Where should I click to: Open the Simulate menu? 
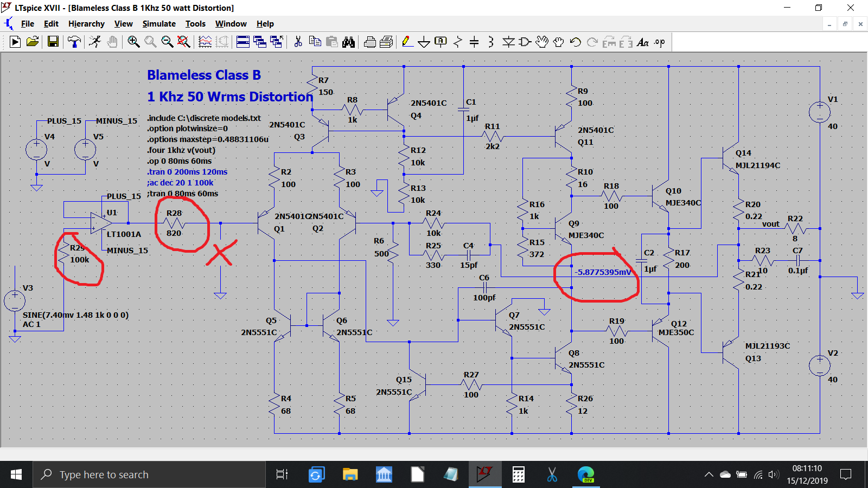click(x=159, y=24)
